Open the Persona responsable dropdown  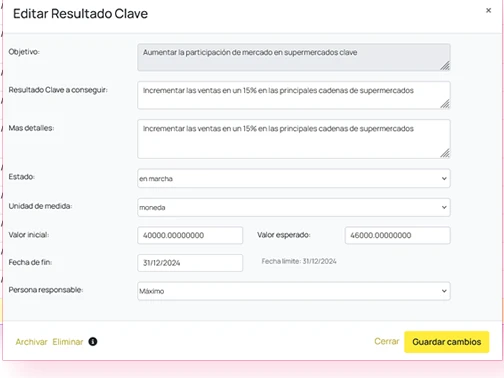click(x=294, y=291)
